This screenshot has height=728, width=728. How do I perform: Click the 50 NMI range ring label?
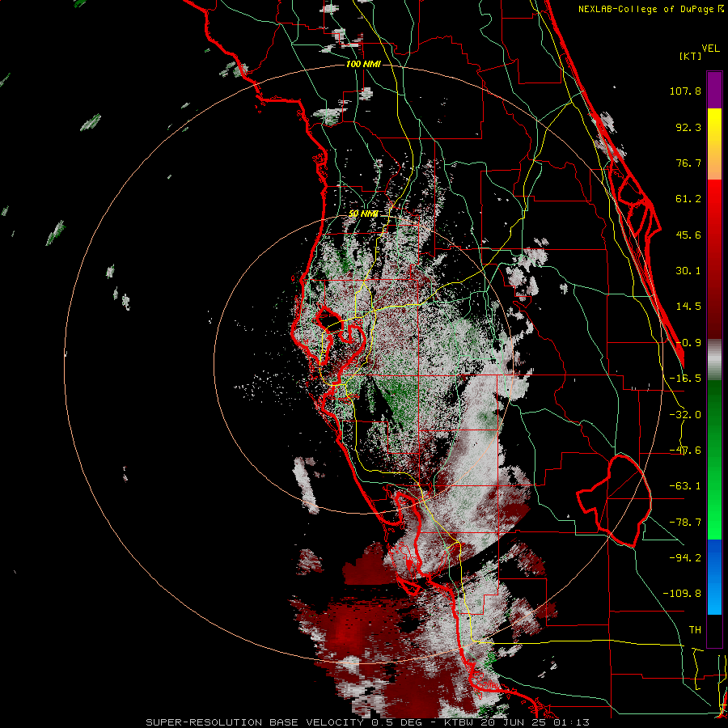tap(363, 214)
